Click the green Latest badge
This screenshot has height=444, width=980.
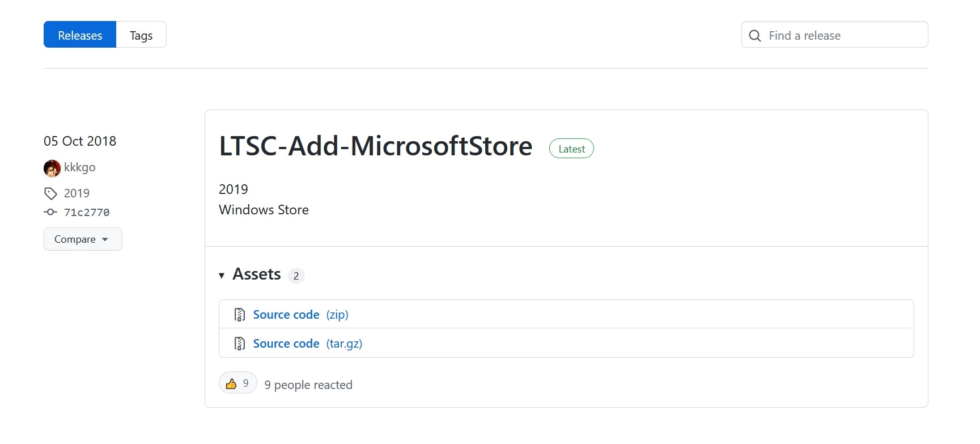pos(571,149)
